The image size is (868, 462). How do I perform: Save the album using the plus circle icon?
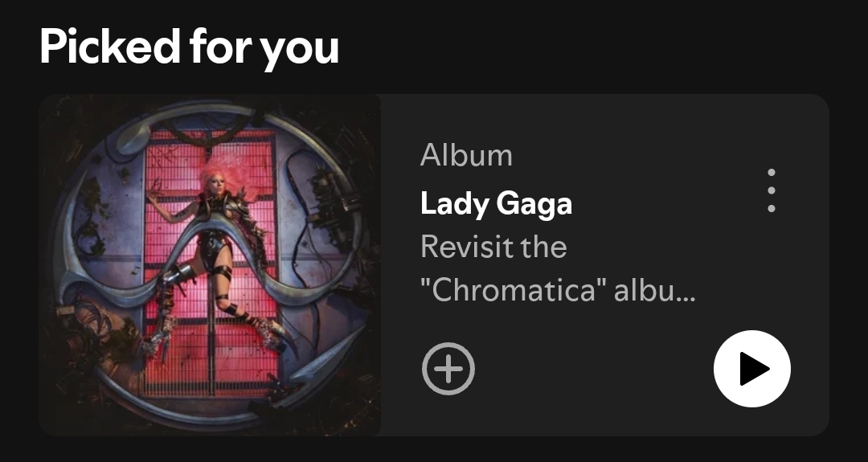tap(448, 369)
